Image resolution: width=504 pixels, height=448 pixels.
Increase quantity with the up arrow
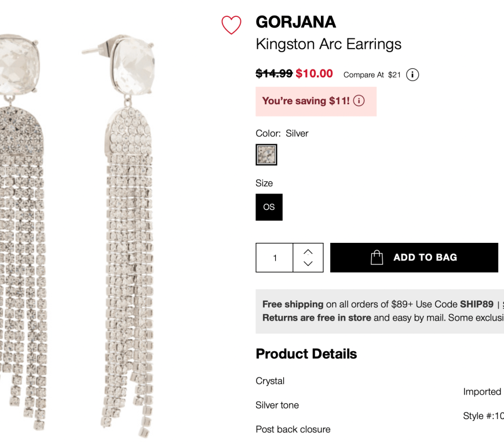click(308, 251)
